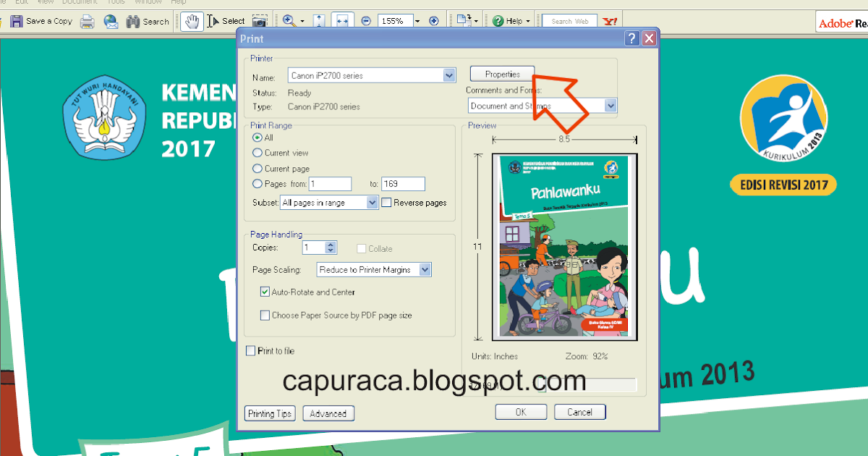Click the green Help question icon
The width and height of the screenshot is (868, 456).
coord(498,22)
